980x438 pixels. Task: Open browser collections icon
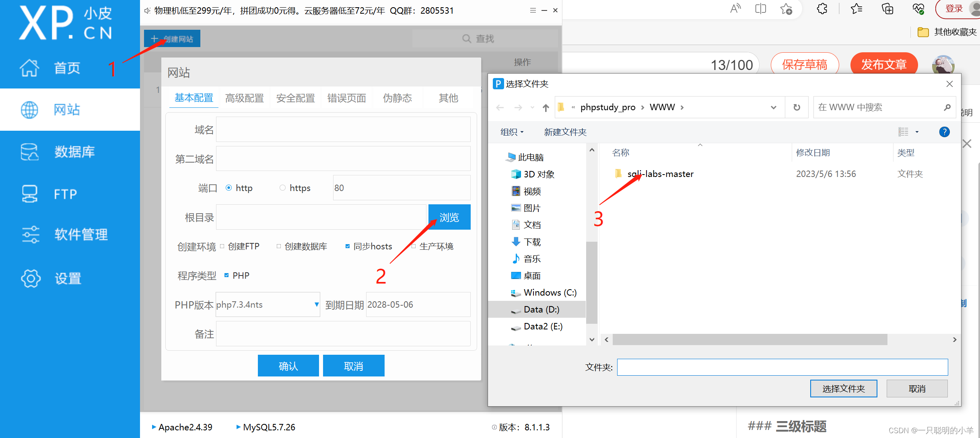coord(887,8)
